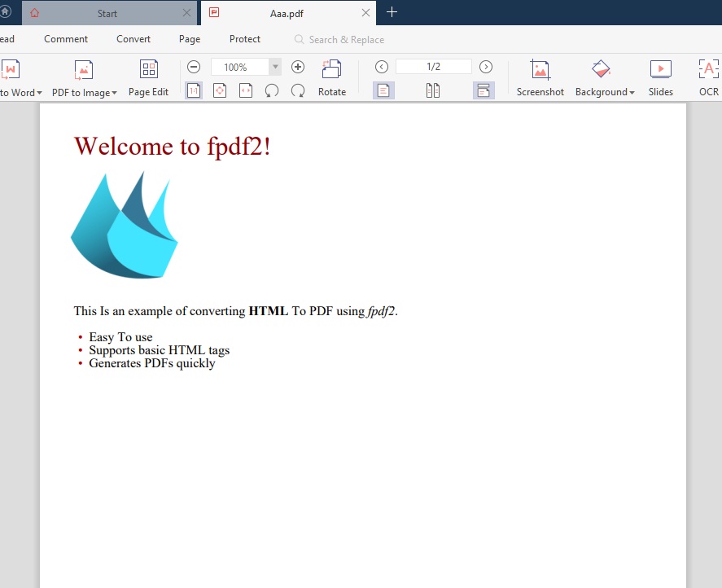
Task: Click the OCR tool icon
Action: pyautogui.click(x=708, y=69)
